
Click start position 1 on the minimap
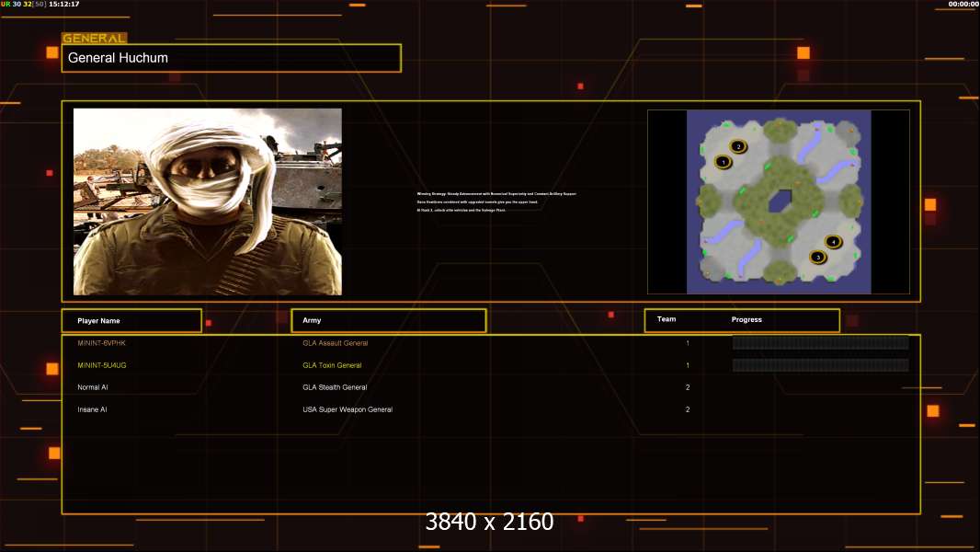click(x=724, y=162)
